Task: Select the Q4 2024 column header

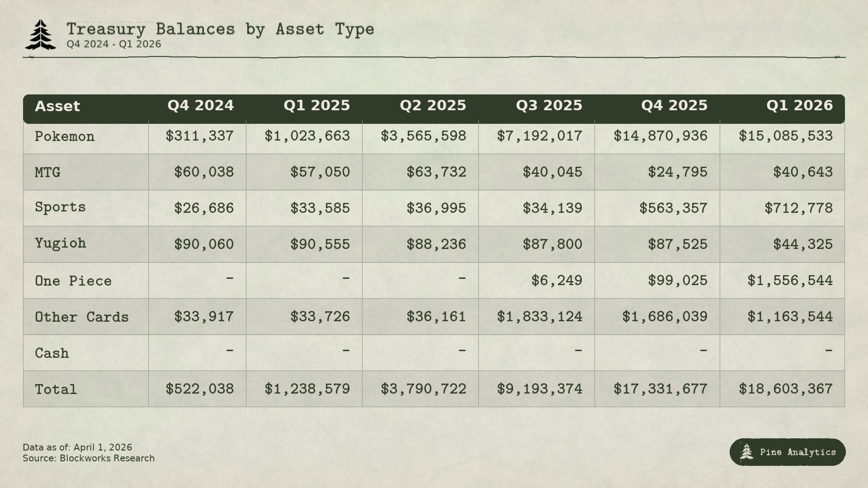Action: (200, 106)
